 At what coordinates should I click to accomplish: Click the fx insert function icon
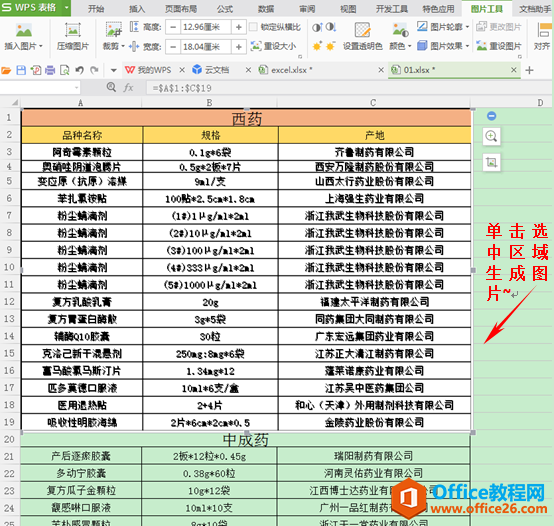click(x=128, y=88)
